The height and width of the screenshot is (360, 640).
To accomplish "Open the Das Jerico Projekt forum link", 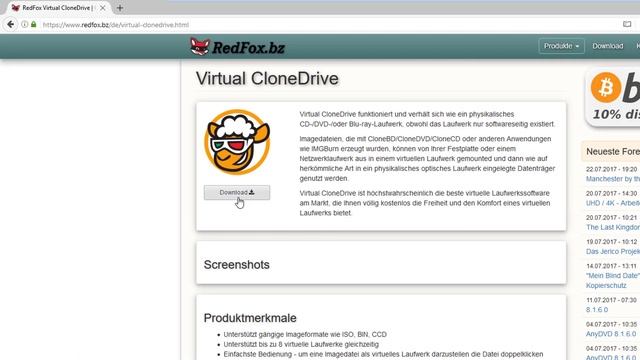I will pyautogui.click(x=613, y=251).
